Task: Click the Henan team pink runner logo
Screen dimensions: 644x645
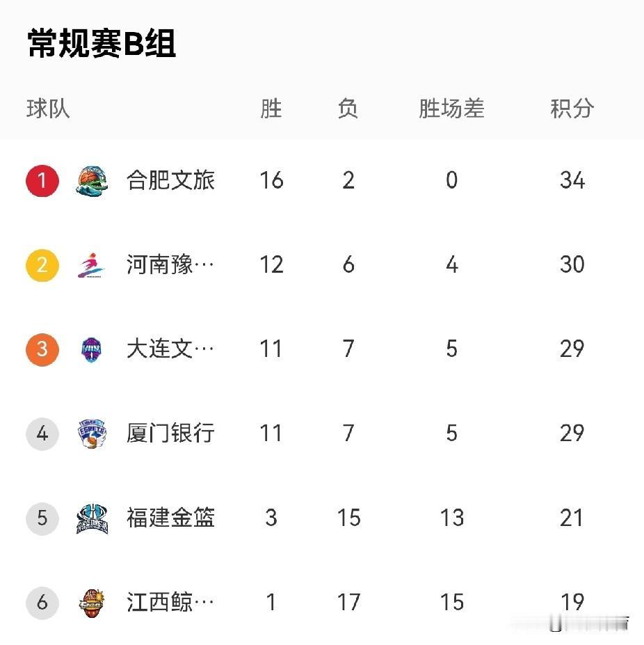Action: [92, 265]
